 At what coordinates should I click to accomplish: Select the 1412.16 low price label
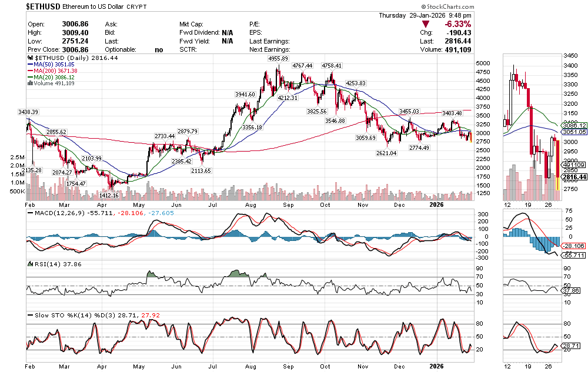[110, 195]
